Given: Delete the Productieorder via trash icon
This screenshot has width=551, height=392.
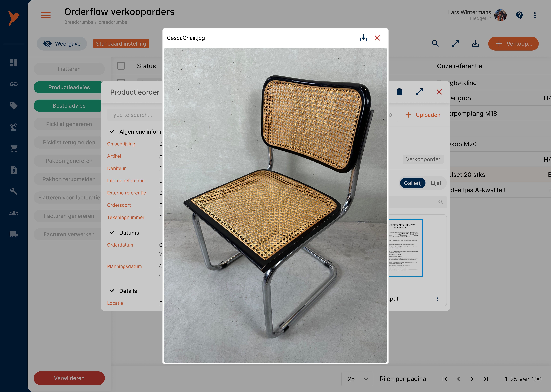Looking at the screenshot, I should click(x=399, y=92).
